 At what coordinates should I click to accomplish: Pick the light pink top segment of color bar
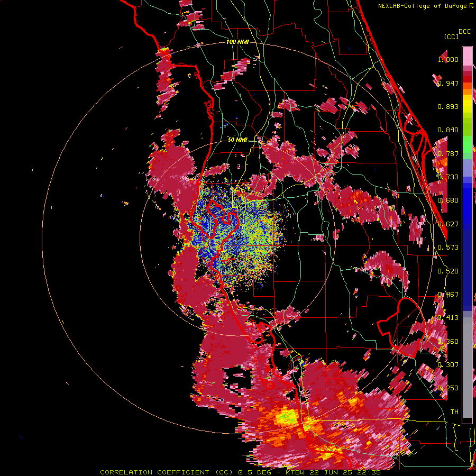(x=467, y=57)
